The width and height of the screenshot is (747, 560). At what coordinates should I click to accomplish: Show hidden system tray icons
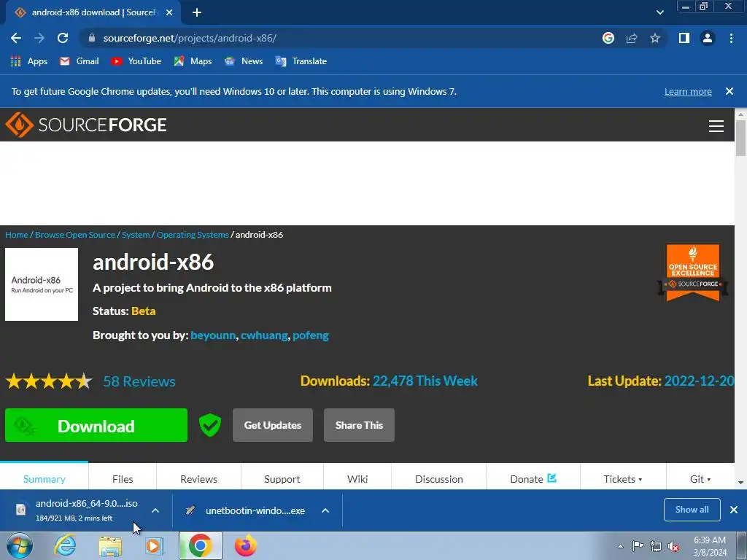(x=620, y=546)
